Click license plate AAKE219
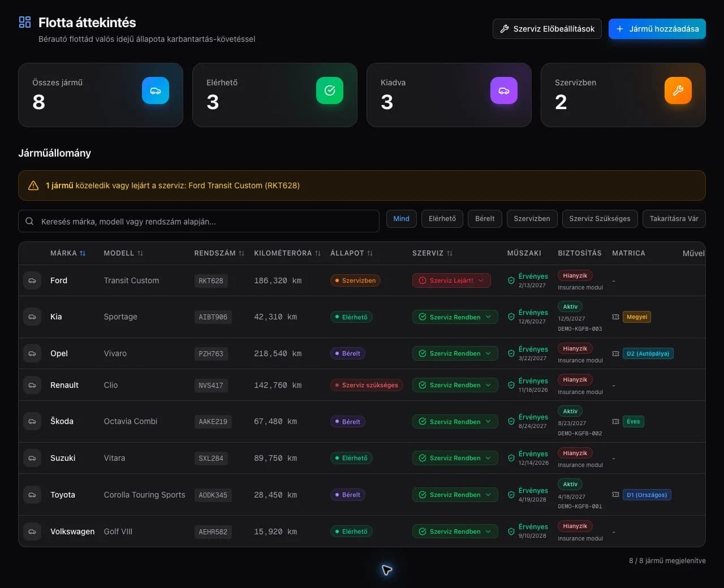This screenshot has height=588, width=724. 213,422
